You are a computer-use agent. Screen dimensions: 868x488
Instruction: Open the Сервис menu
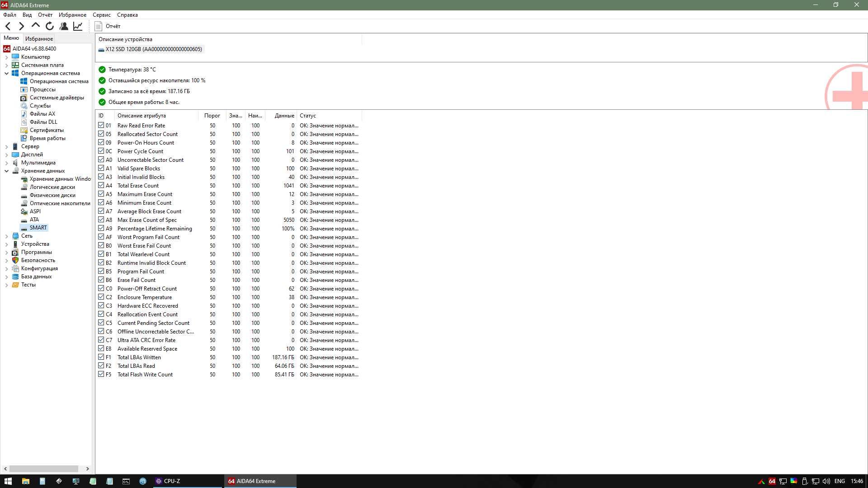102,15
